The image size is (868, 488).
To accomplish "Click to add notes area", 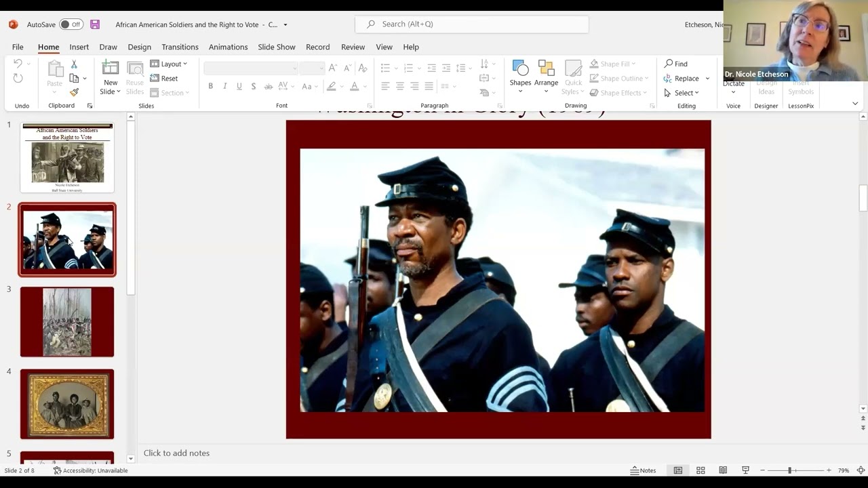I will pos(176,453).
